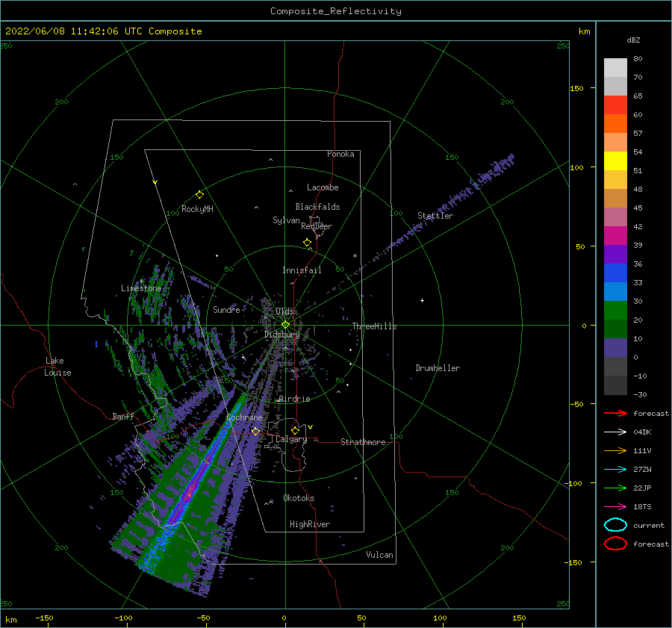Click the cyan current ellipse icon
Screen dimensions: 672x628
615,525
